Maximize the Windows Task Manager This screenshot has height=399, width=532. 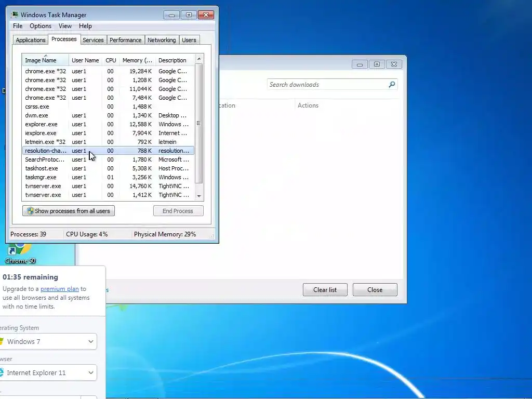(189, 15)
